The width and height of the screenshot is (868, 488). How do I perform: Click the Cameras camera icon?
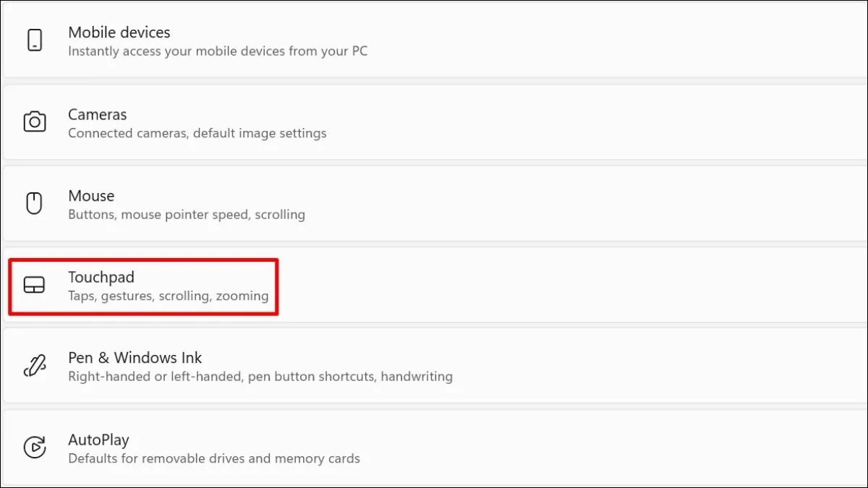(35, 122)
